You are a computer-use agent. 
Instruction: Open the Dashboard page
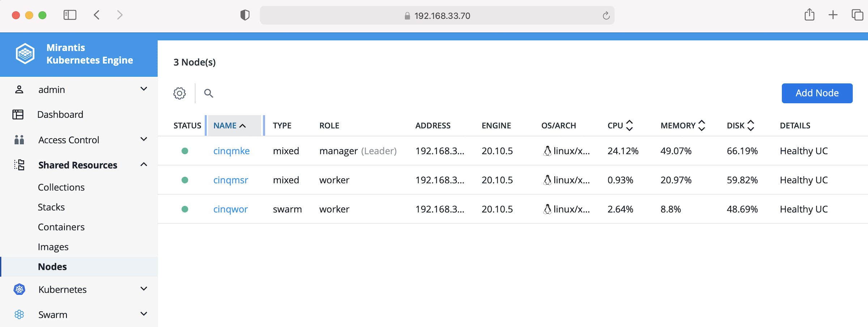pyautogui.click(x=60, y=115)
